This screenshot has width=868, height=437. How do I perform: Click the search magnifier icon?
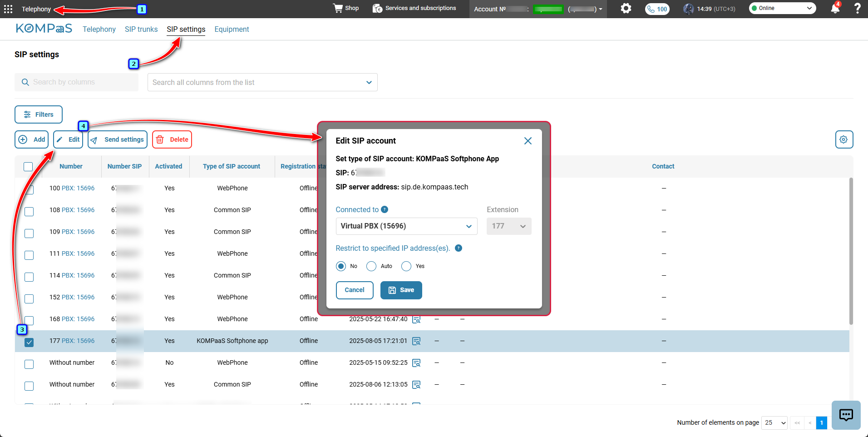click(x=25, y=82)
